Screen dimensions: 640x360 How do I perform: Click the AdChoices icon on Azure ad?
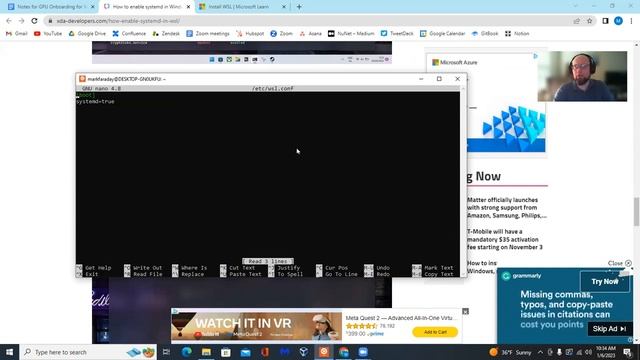(536, 56)
